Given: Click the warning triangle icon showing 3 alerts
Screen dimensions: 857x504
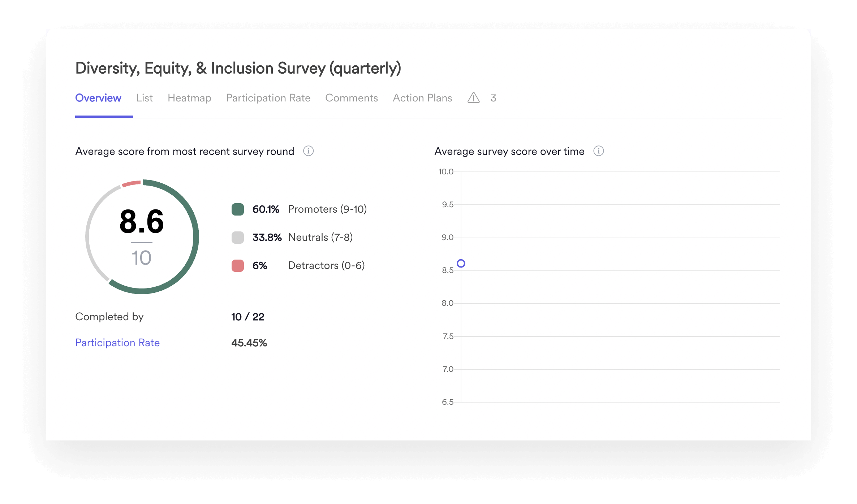Looking at the screenshot, I should pyautogui.click(x=473, y=98).
